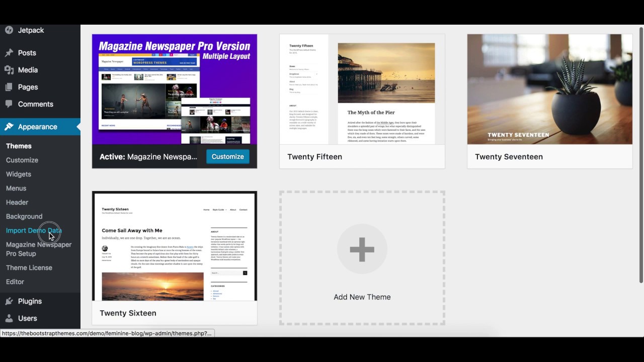This screenshot has height=362, width=644.
Task: Click the Appearance paintbrush icon
Action: (9, 127)
